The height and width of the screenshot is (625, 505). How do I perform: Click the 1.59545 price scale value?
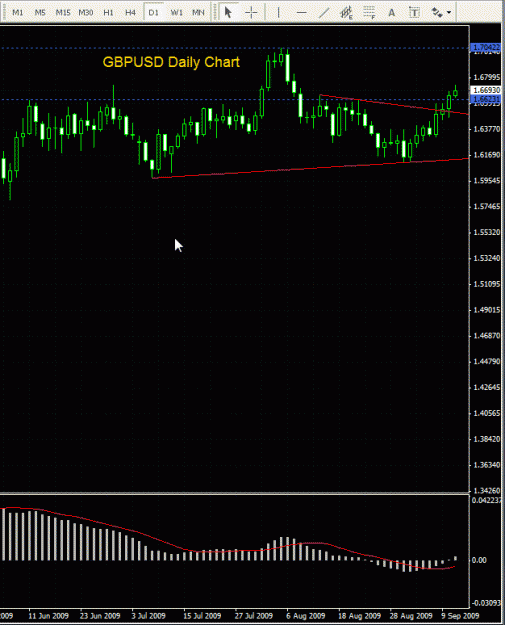pyautogui.click(x=486, y=181)
